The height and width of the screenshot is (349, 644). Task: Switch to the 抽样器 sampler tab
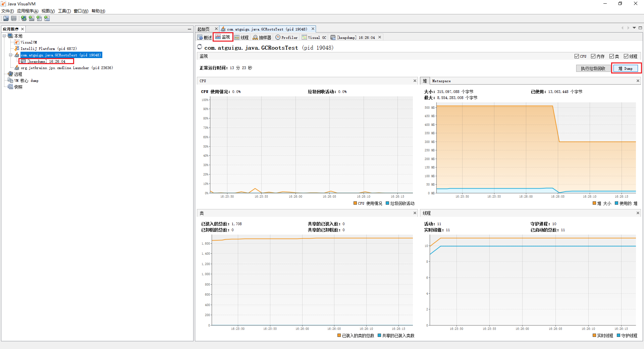262,38
